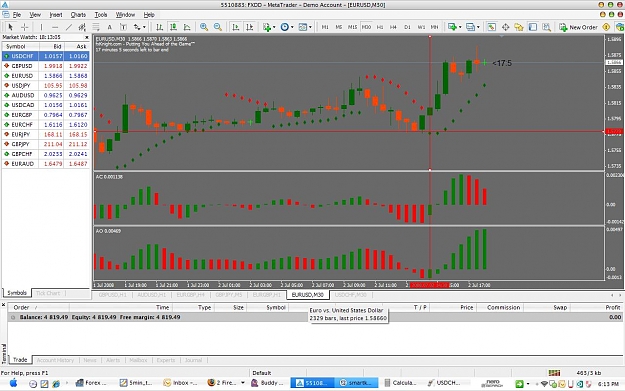Screen dimensions: 625x391
Task: Select the crosshair tool
Action: [24, 27]
